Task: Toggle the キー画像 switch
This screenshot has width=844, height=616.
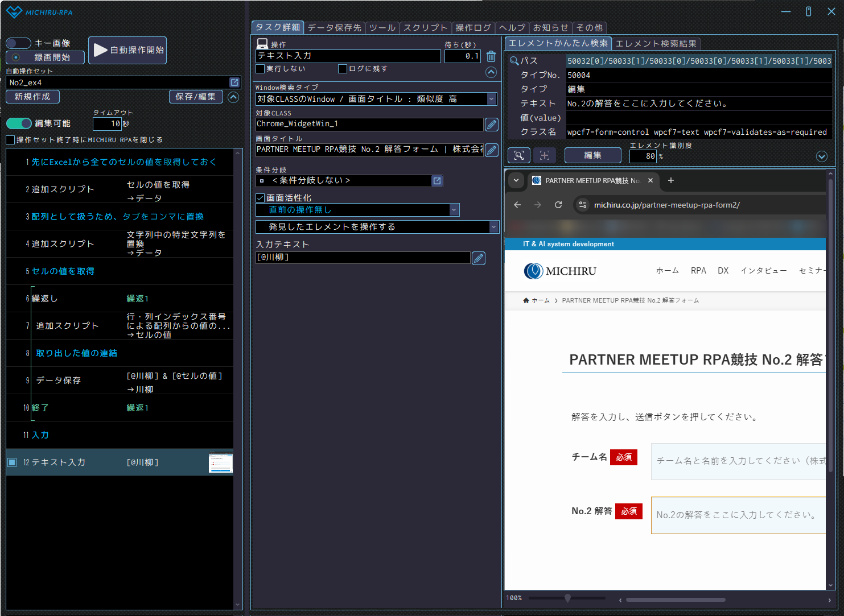Action: [18, 43]
